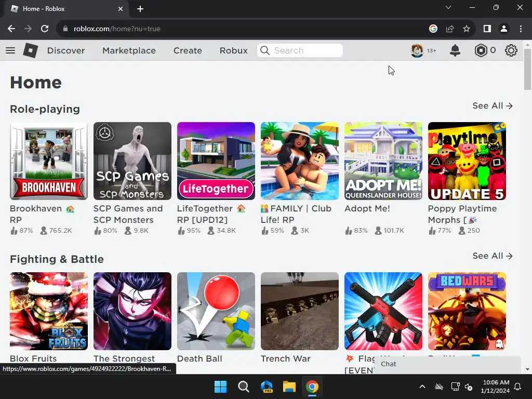Click the Adopt Me! title link
The image size is (532, 399).
click(x=367, y=208)
